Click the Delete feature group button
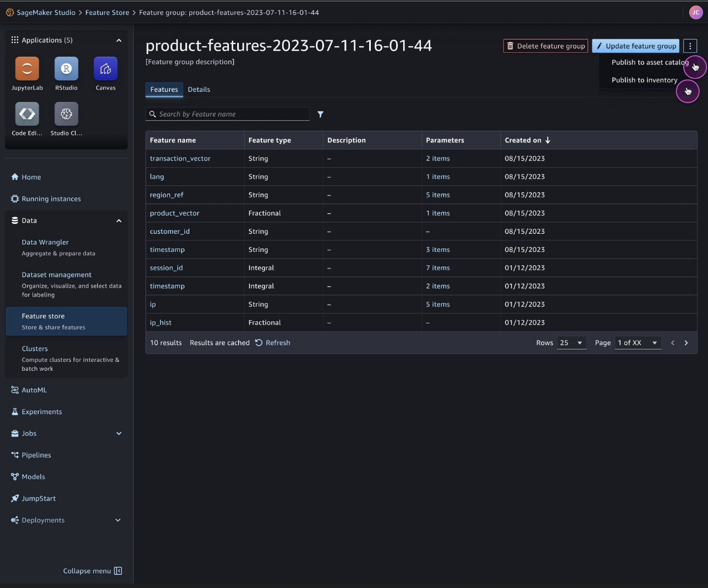This screenshot has height=588, width=708. [x=545, y=46]
